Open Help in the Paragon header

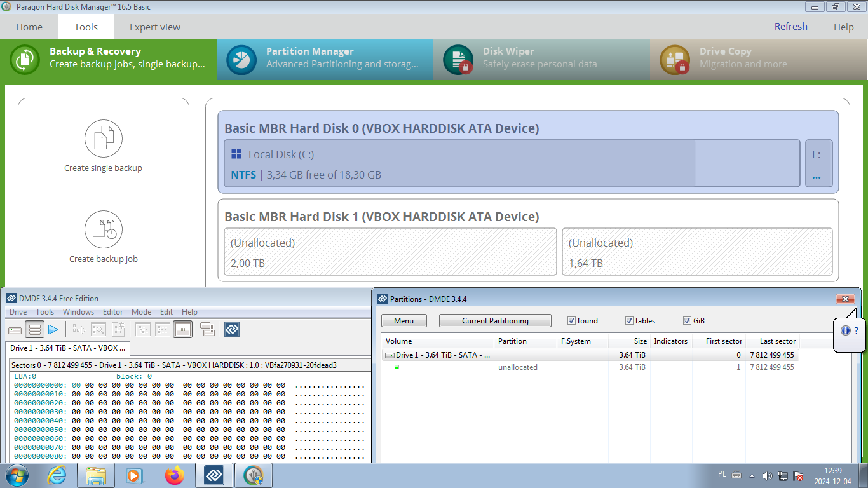coord(844,27)
